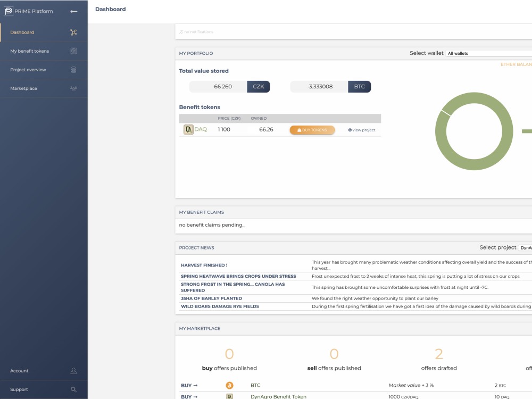Click the Project overview database icon

click(73, 70)
